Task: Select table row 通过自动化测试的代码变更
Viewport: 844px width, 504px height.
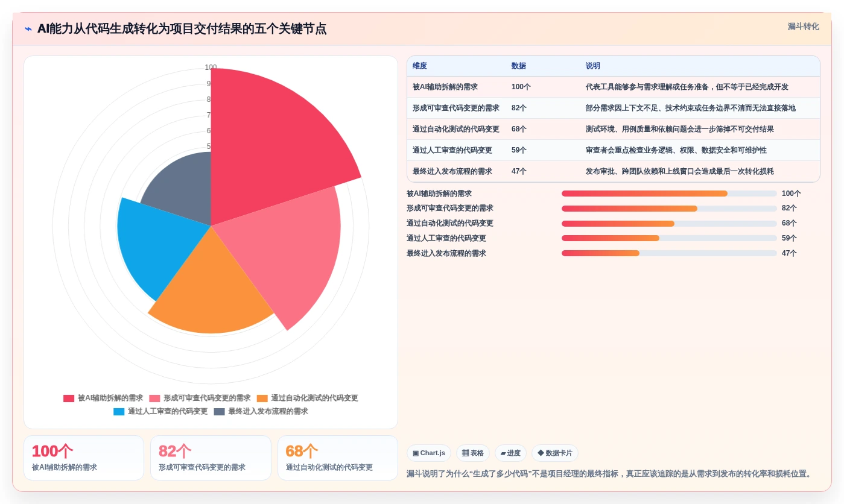Action: (614, 129)
